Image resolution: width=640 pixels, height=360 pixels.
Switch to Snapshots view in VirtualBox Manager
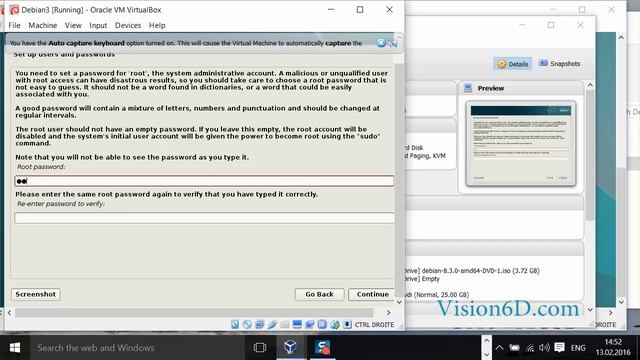pos(560,64)
